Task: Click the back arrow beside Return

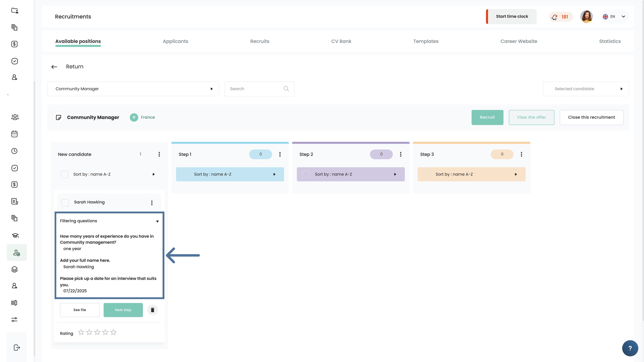Action: click(x=54, y=67)
